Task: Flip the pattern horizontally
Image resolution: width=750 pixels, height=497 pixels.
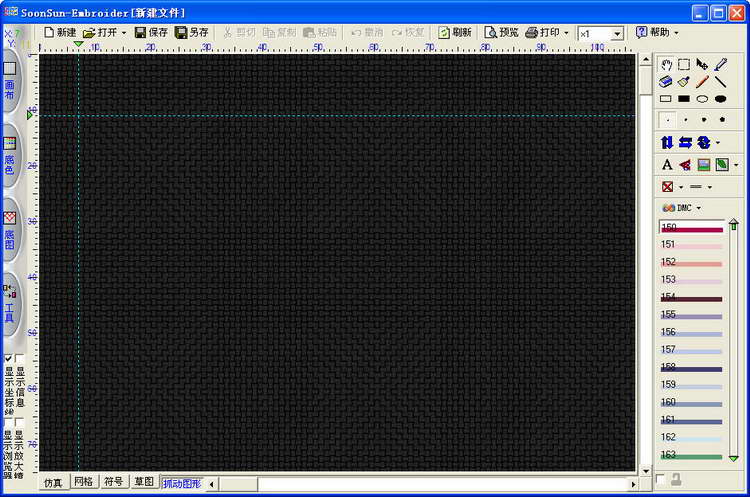Action: 685,143
